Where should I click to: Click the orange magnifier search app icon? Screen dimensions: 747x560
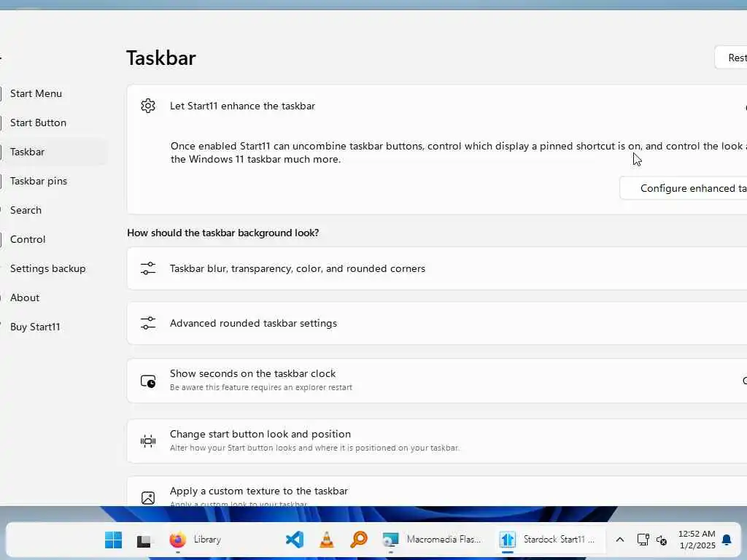tap(359, 540)
